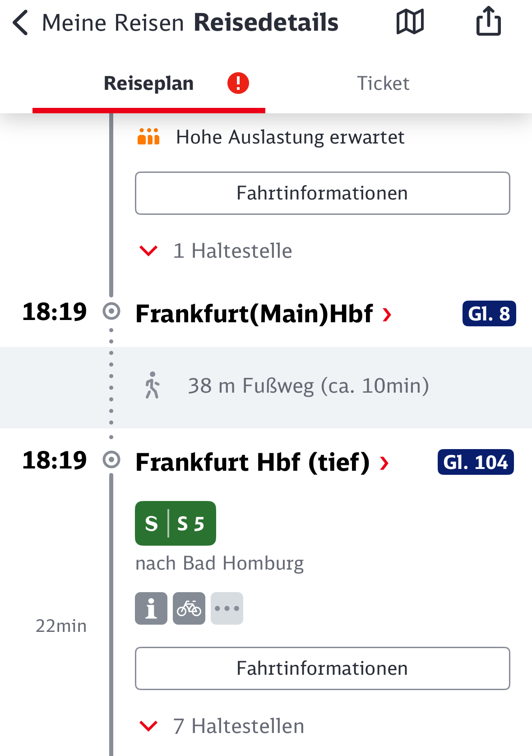Open Frankfurt(Main)Hbf station details chevron
The image size is (532, 756).
[387, 314]
